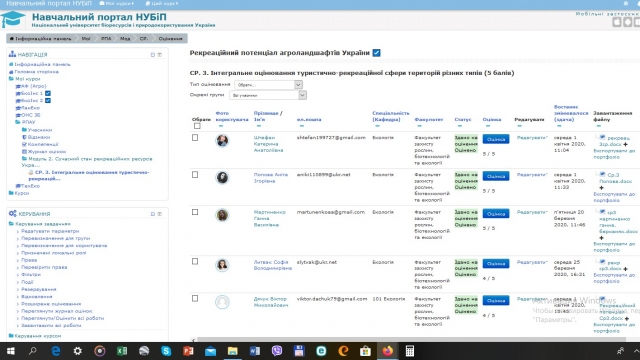640x360 pixels.
Task: Open Завантажити всі роботи link
Action: 51,325
